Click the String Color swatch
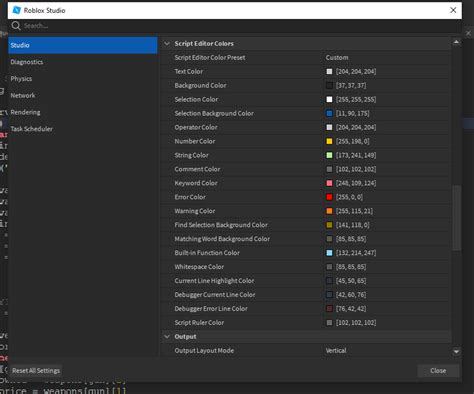 click(329, 155)
